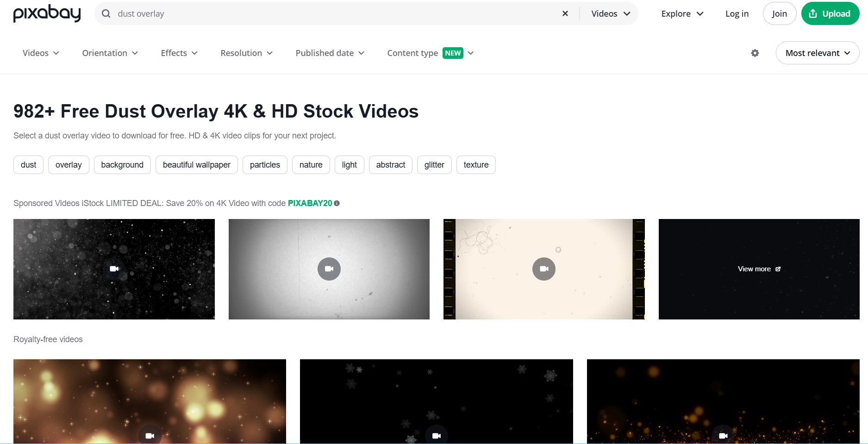
Task: Click the search magnifier icon
Action: pyautogui.click(x=106, y=13)
